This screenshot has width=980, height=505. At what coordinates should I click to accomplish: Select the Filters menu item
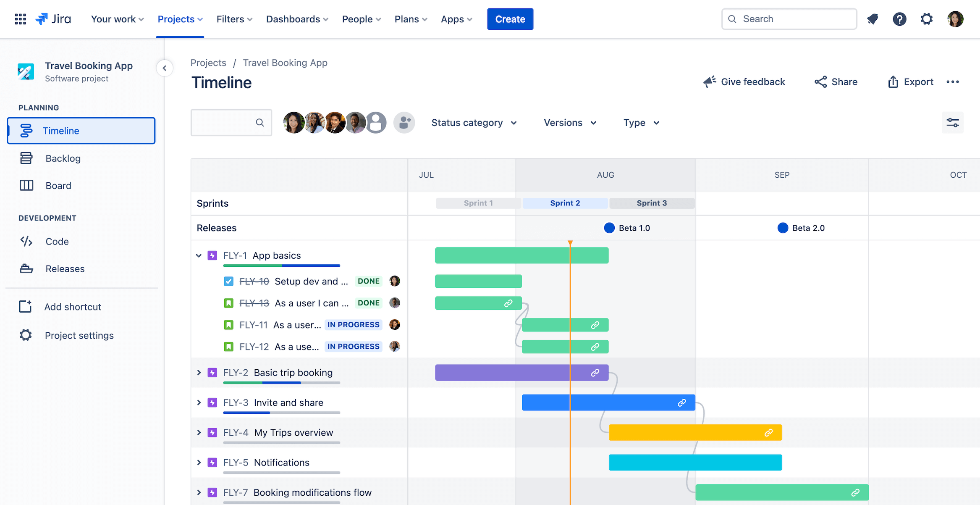(x=232, y=18)
